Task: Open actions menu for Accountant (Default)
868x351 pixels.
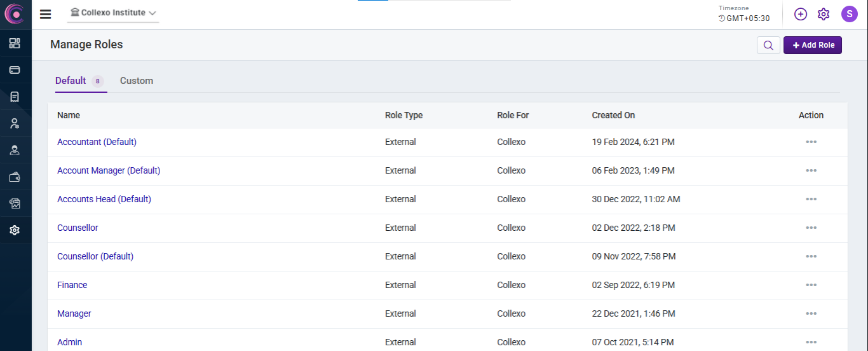Action: pos(811,142)
